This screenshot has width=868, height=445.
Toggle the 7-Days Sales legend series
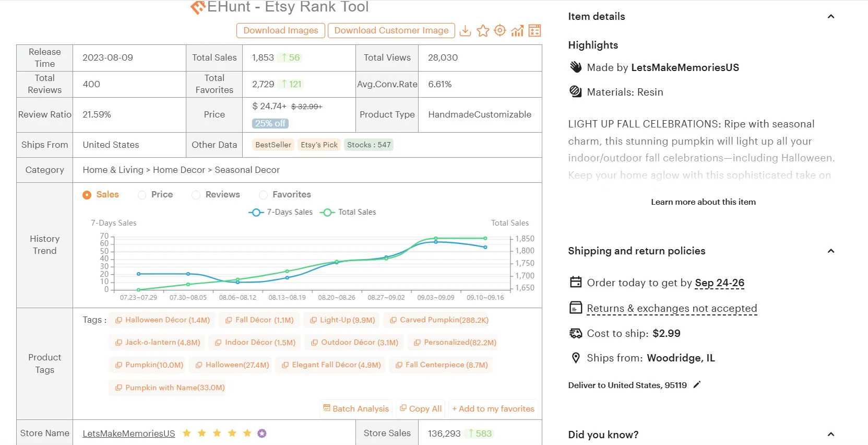tap(281, 212)
